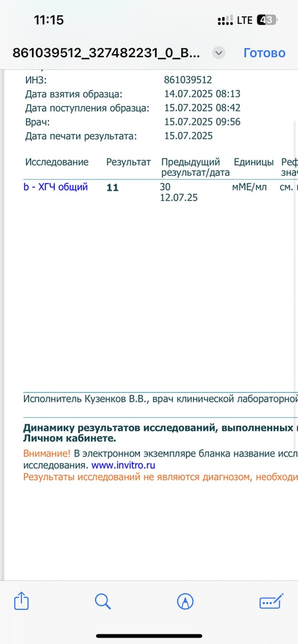Tap the blue "b - ХГЧ общий" test name

55,187
